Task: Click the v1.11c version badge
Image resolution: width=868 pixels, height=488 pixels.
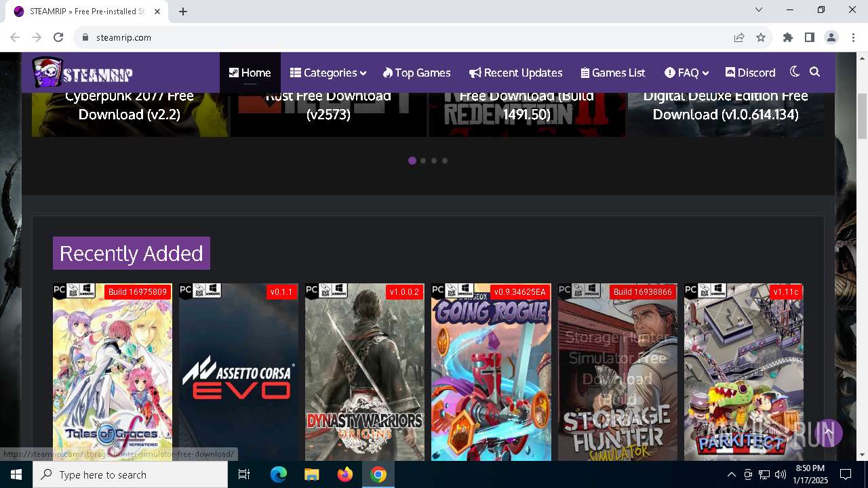Action: tap(786, 292)
